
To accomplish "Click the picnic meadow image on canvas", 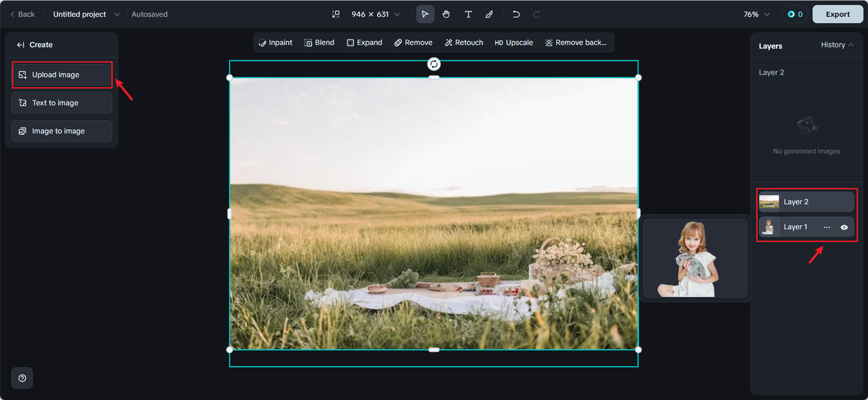I will (434, 214).
